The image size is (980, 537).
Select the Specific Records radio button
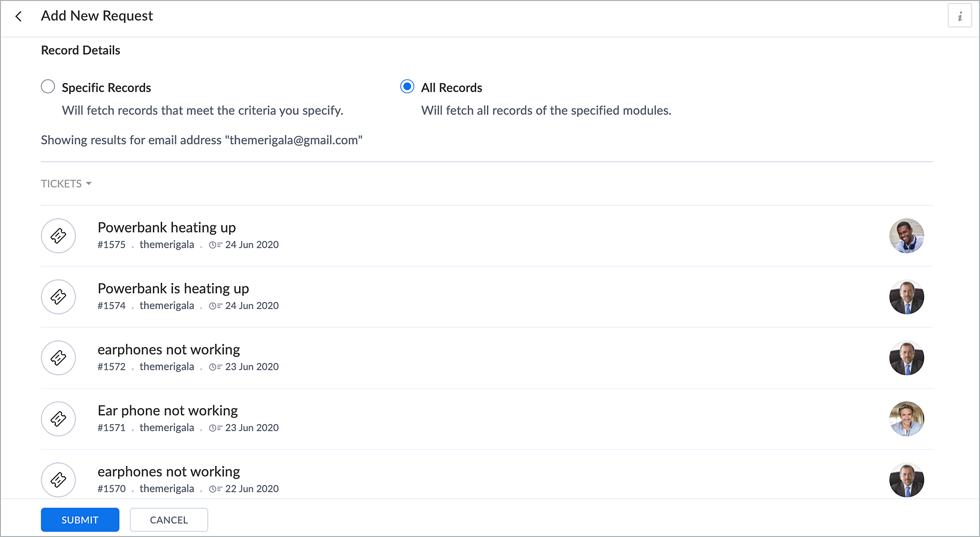[48, 87]
